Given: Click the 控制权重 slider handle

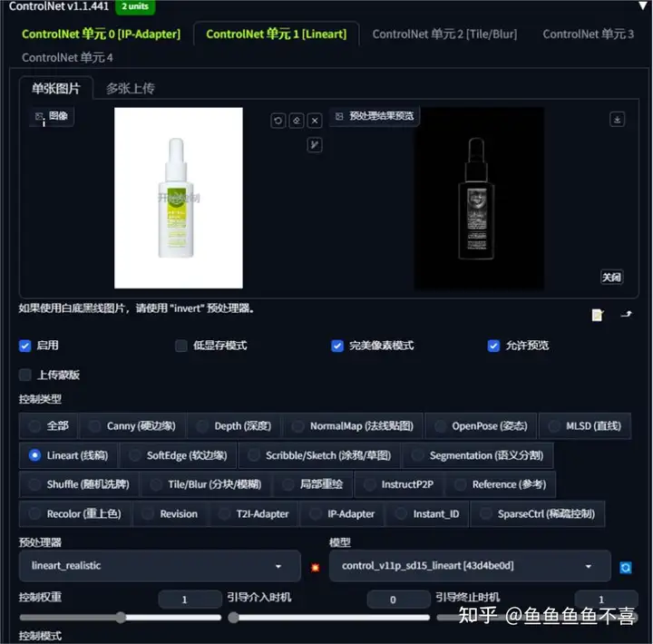Looking at the screenshot, I should [x=121, y=618].
